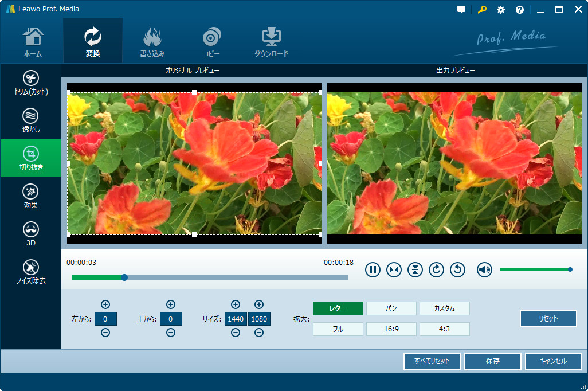Image resolution: width=588 pixels, height=391 pixels.
Task: Open the 3D settings tool
Action: click(31, 234)
